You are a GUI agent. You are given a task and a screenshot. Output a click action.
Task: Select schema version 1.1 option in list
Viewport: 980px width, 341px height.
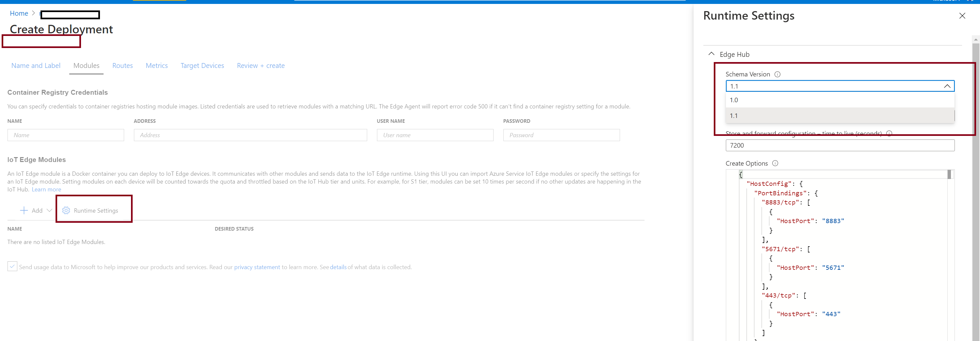coord(840,116)
